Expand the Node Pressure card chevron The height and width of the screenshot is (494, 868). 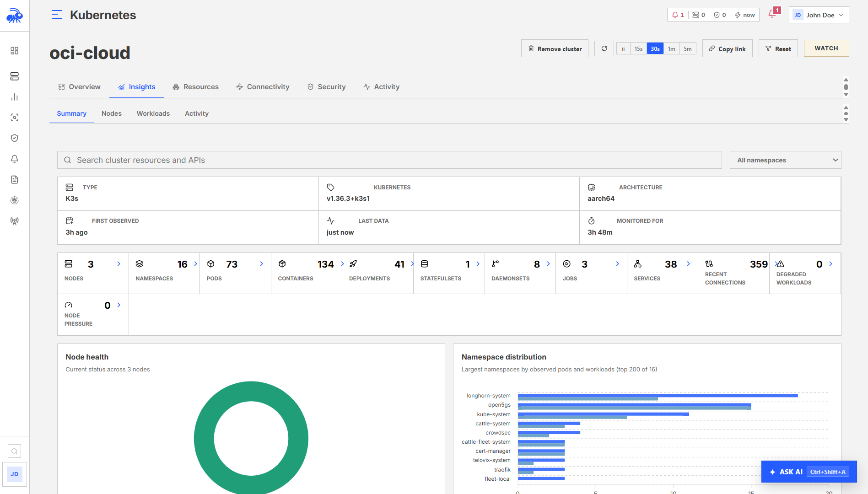click(x=119, y=305)
